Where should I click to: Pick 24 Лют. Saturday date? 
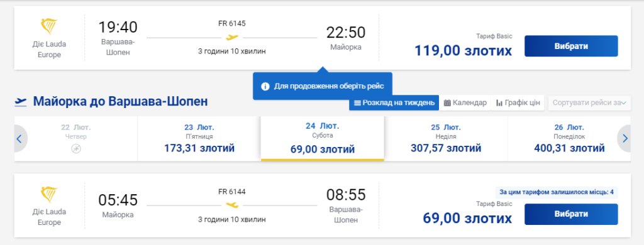[x=323, y=138]
